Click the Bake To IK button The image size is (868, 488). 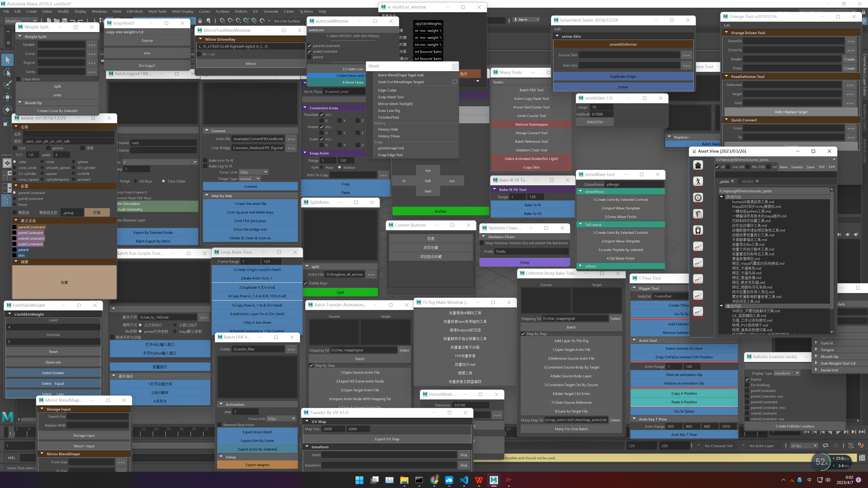532,205
